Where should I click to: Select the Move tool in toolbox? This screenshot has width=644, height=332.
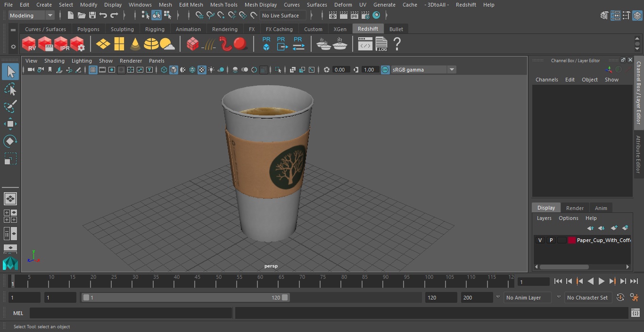pyautogui.click(x=10, y=124)
